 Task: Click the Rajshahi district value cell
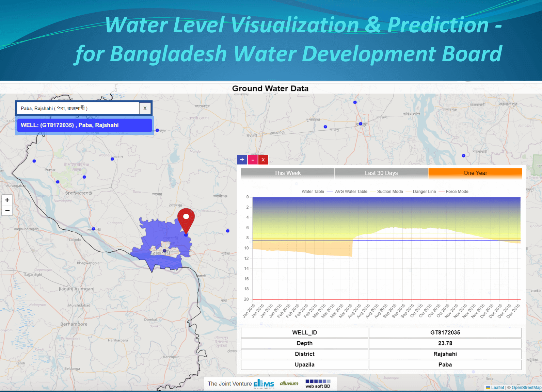point(445,354)
